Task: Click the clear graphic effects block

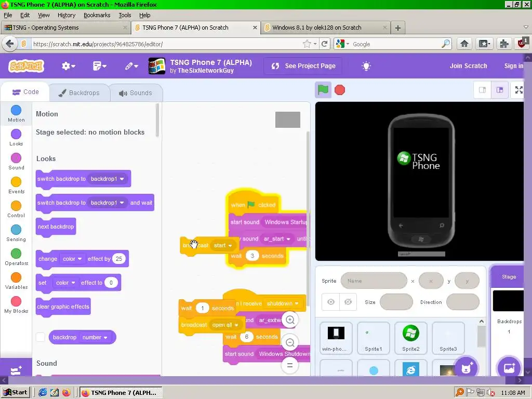Action: tap(63, 307)
